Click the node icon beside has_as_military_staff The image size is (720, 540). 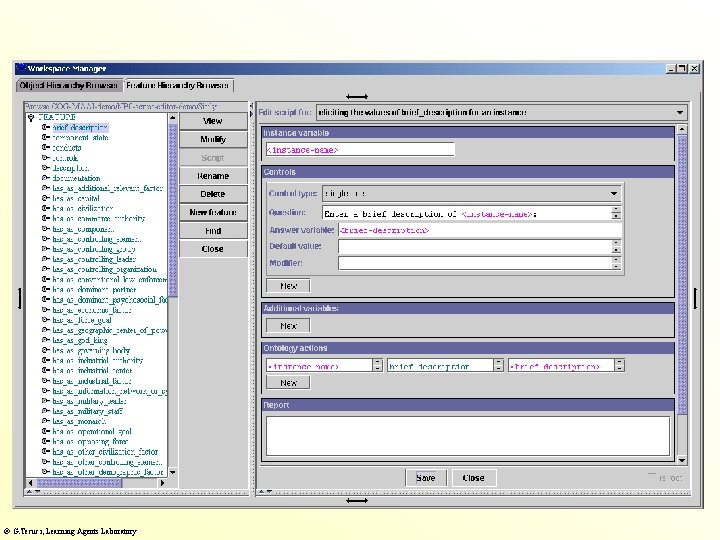pyautogui.click(x=46, y=411)
